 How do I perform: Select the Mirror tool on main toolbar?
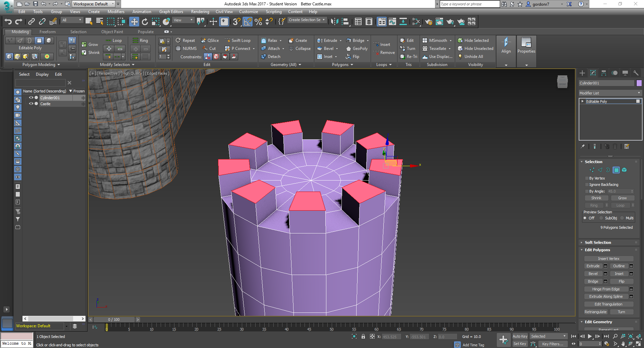pos(334,22)
